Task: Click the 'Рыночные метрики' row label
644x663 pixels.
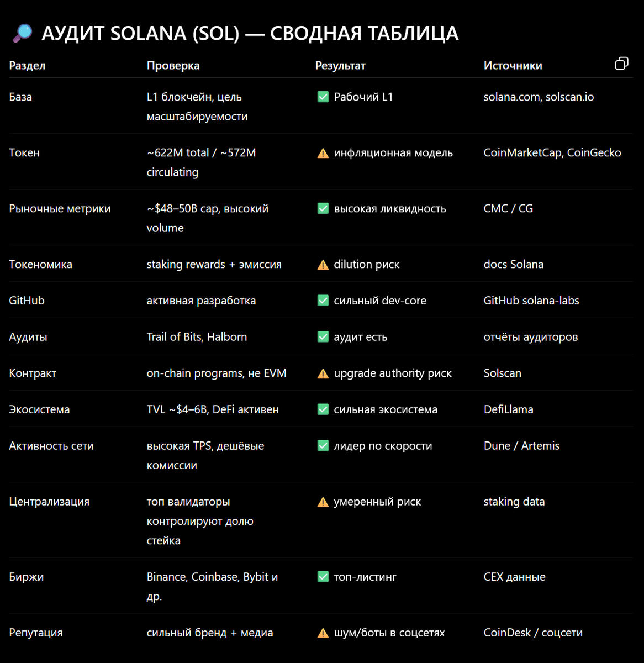Action: point(60,208)
